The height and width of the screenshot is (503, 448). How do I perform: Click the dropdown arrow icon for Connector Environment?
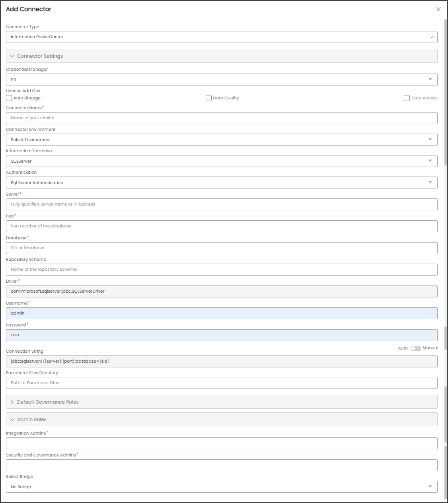pyautogui.click(x=430, y=140)
